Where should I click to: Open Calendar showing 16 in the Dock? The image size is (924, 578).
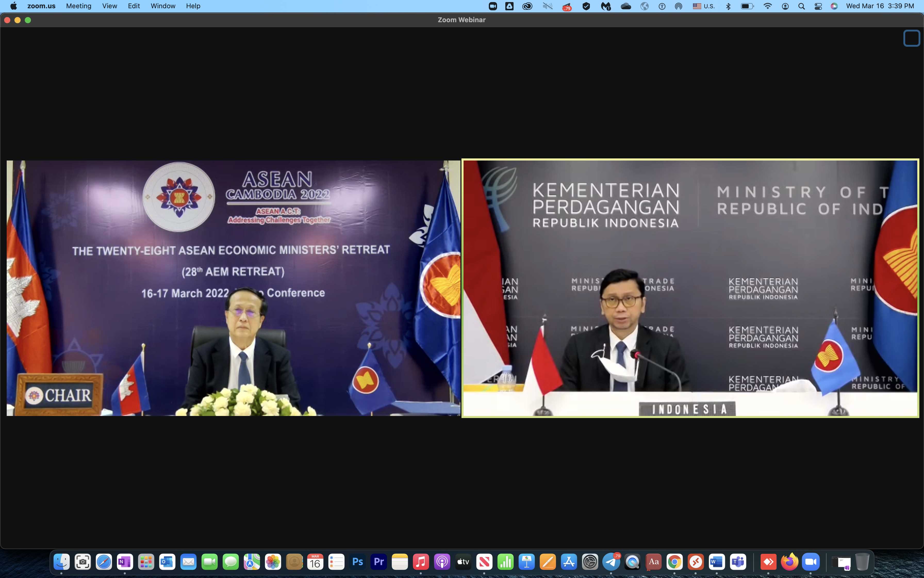click(315, 561)
